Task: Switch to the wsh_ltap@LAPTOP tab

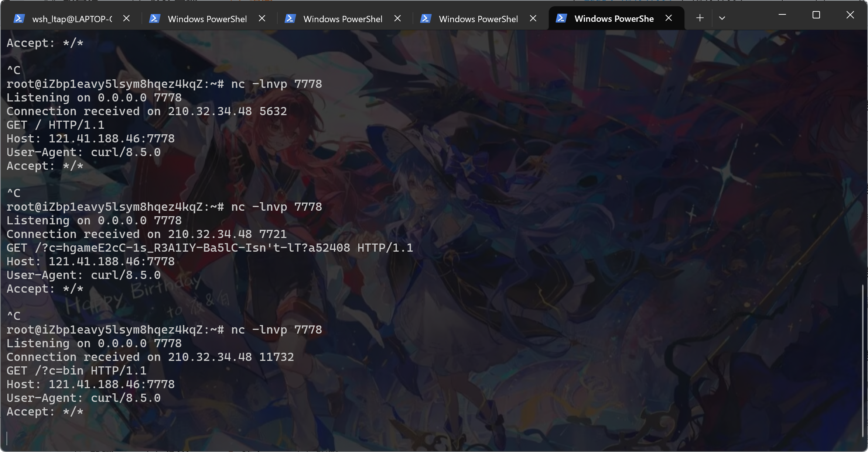Action: pos(72,19)
